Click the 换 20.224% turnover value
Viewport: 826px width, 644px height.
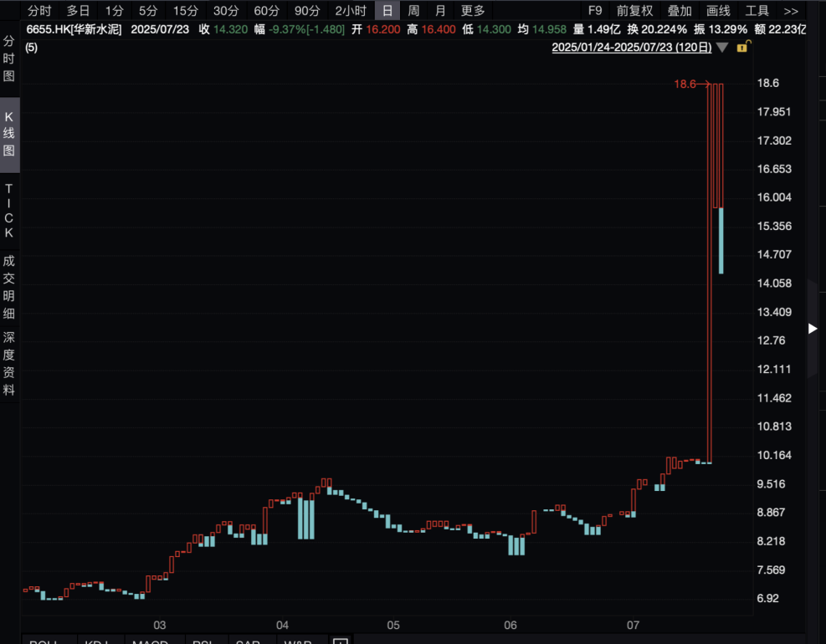click(x=657, y=29)
